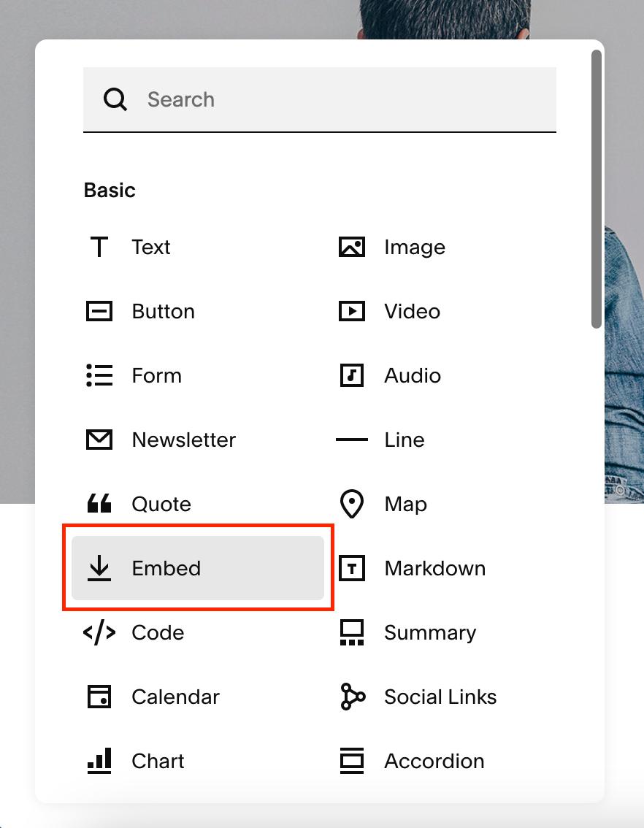Viewport: 644px width, 828px height.
Task: Click the Form list icon
Action: (99, 375)
